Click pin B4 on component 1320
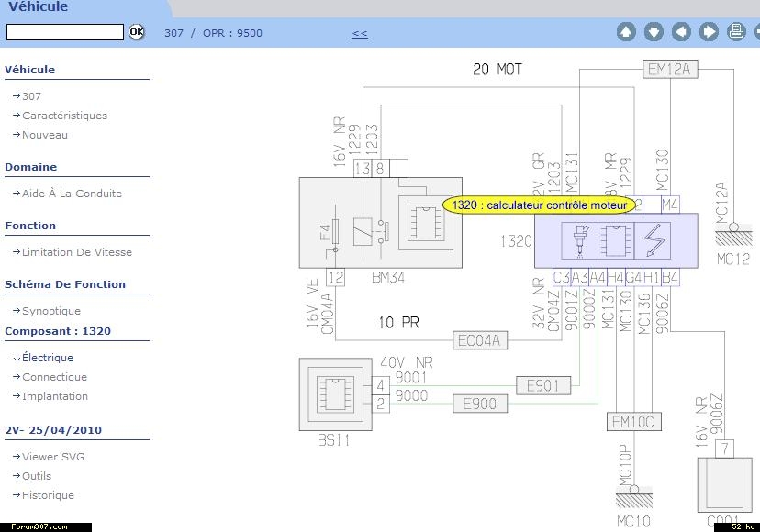 click(x=670, y=277)
